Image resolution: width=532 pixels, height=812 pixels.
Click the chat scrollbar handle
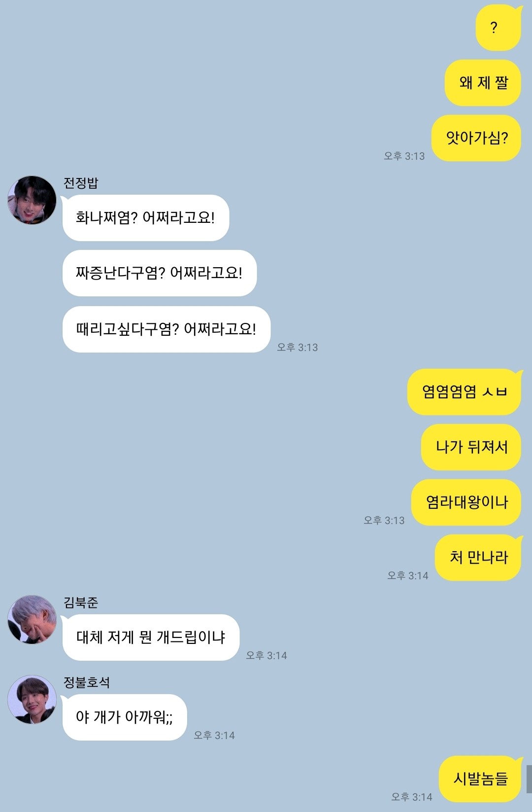529,779
